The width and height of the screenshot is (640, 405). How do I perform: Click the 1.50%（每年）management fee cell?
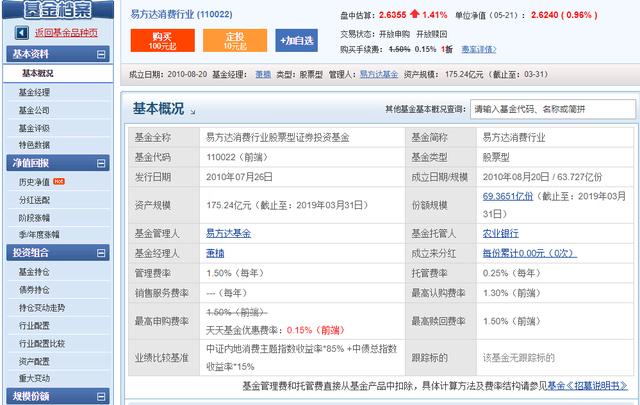tap(302, 273)
